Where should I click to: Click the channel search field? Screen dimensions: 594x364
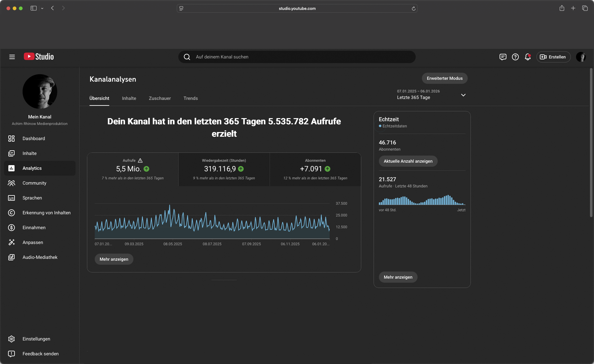point(297,57)
